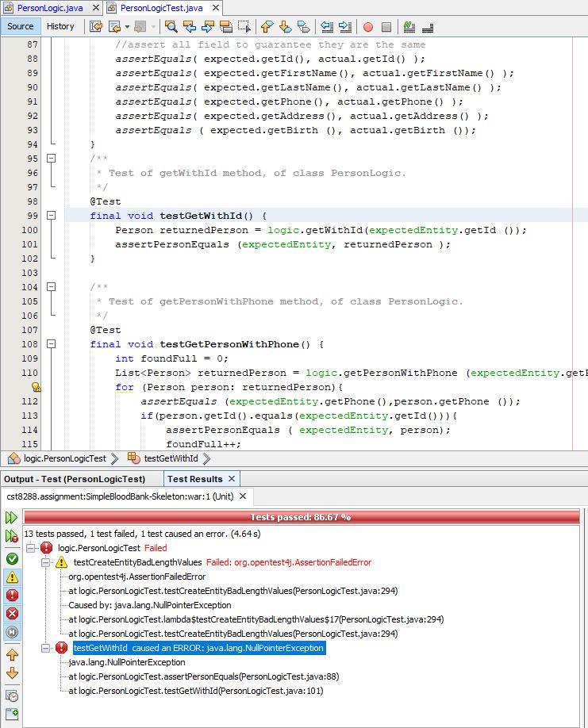Collapse testGetPersonWithPhone fold at line 108
The image size is (588, 728).
[x=51, y=344]
